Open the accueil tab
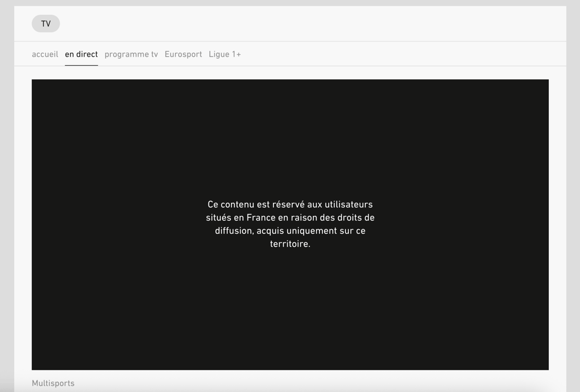The width and height of the screenshot is (580, 392). 45,54
